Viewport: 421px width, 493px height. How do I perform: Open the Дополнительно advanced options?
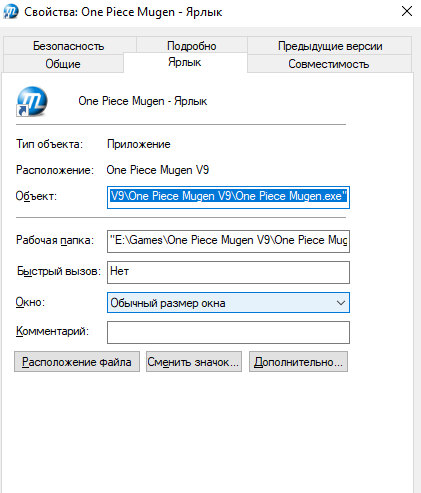[298, 362]
